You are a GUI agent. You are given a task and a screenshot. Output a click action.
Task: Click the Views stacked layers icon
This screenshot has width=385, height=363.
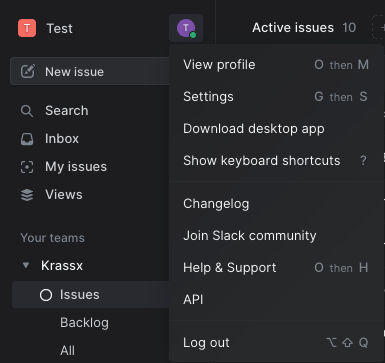pyautogui.click(x=27, y=195)
